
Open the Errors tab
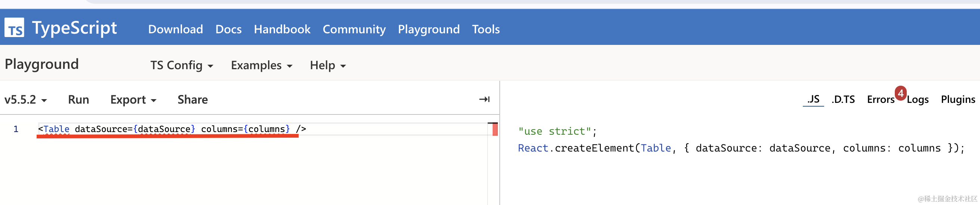880,100
